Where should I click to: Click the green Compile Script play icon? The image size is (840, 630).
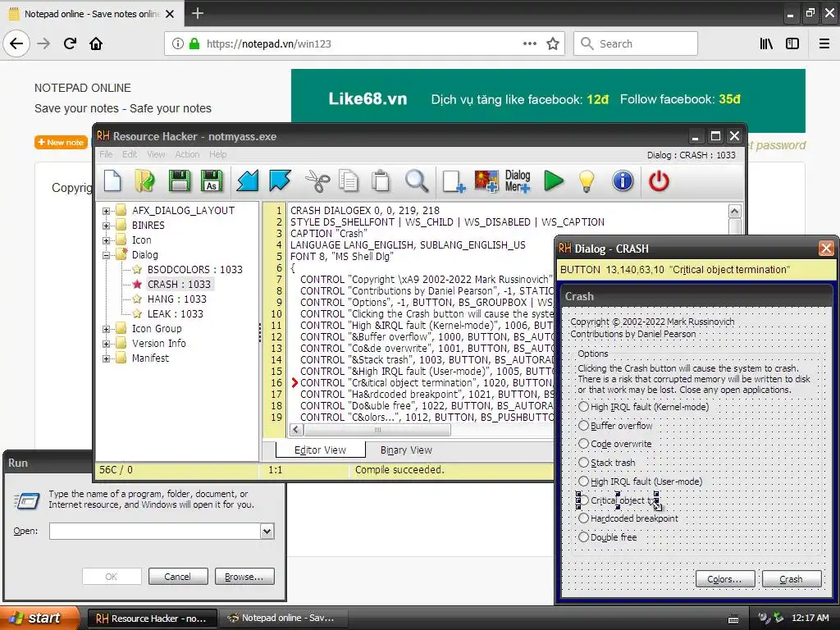[554, 181]
